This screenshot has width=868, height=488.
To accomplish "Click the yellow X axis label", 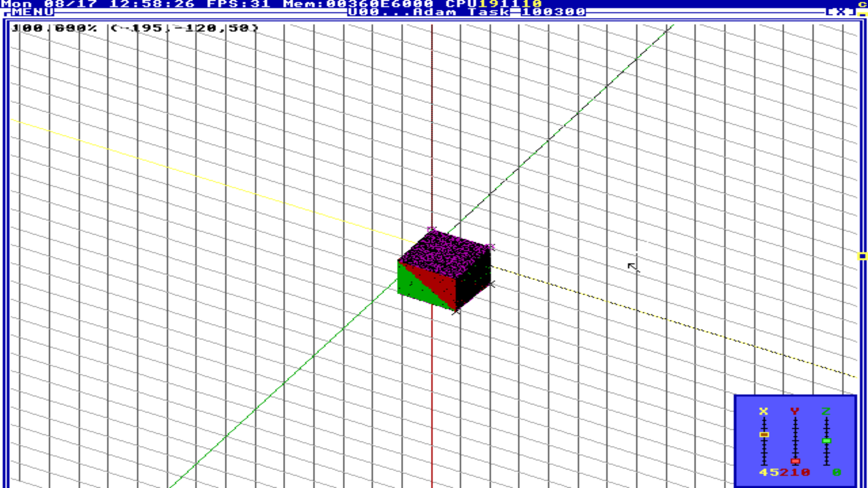I will [x=764, y=411].
